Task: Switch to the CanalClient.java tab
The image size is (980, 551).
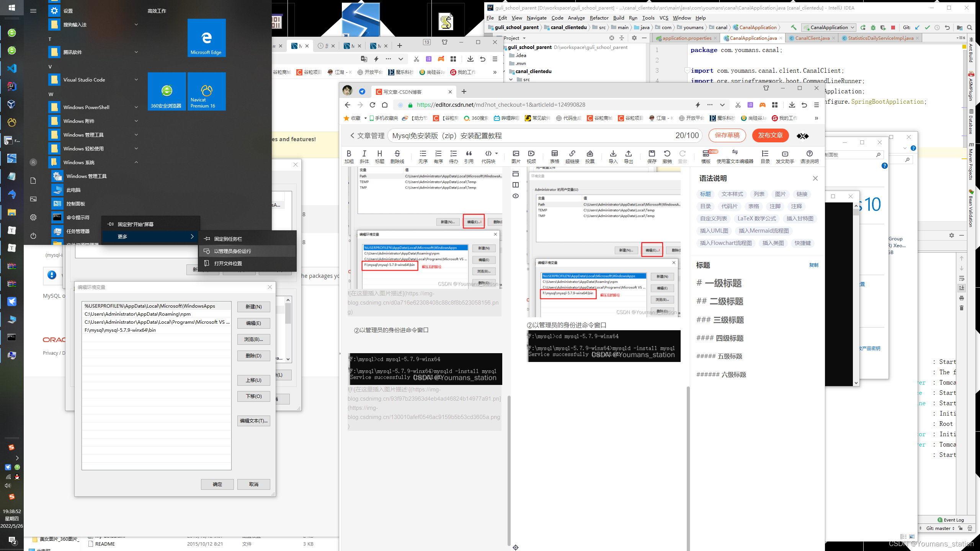Action: [x=812, y=38]
